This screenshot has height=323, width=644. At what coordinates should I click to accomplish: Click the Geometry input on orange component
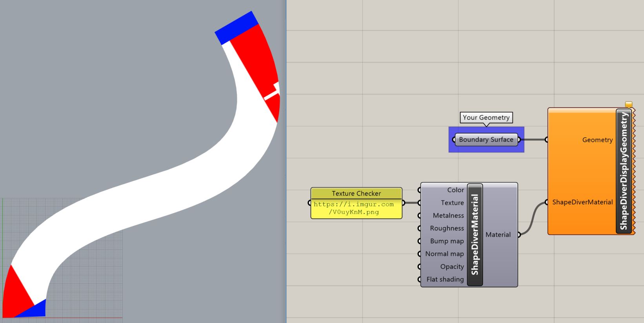tap(597, 140)
